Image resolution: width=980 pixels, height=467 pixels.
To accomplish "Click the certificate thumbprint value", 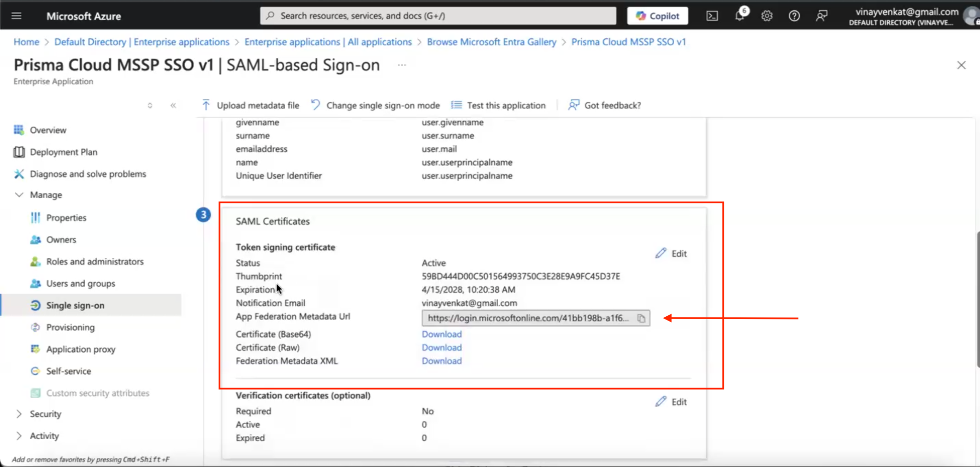I will click(x=521, y=276).
